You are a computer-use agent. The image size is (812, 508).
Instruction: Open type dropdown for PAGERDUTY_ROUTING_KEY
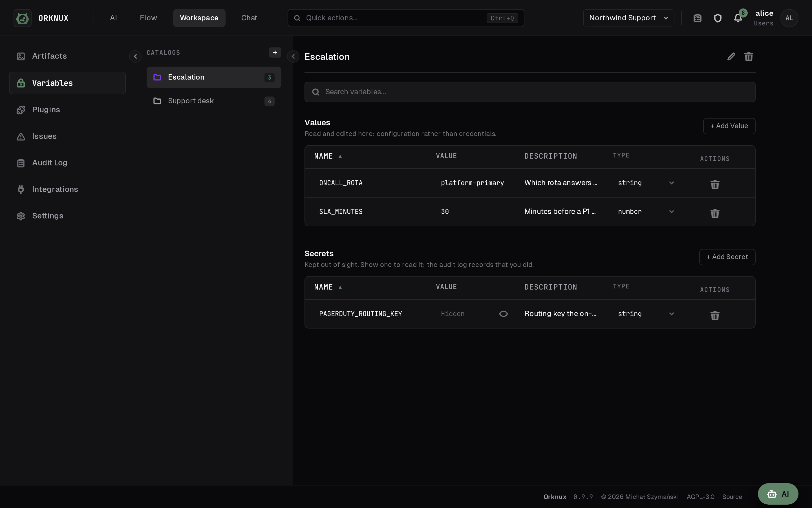[646, 314]
